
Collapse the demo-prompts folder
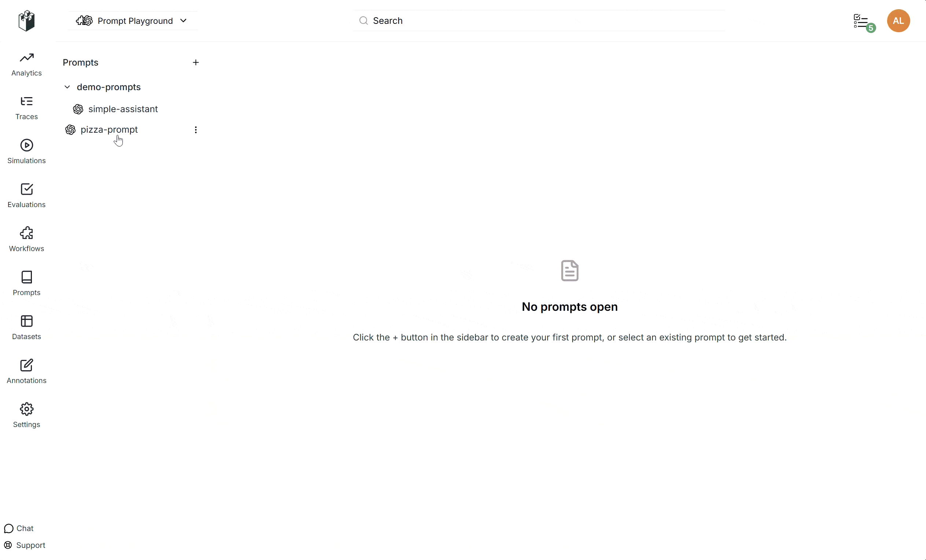67,87
